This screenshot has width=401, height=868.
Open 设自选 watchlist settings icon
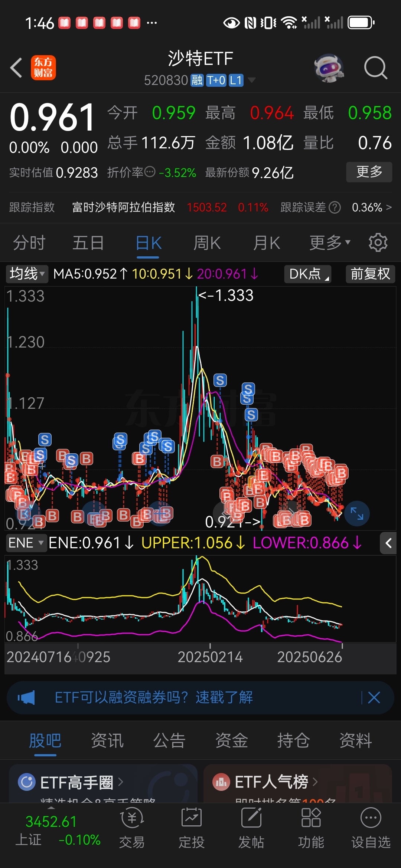pos(371,828)
